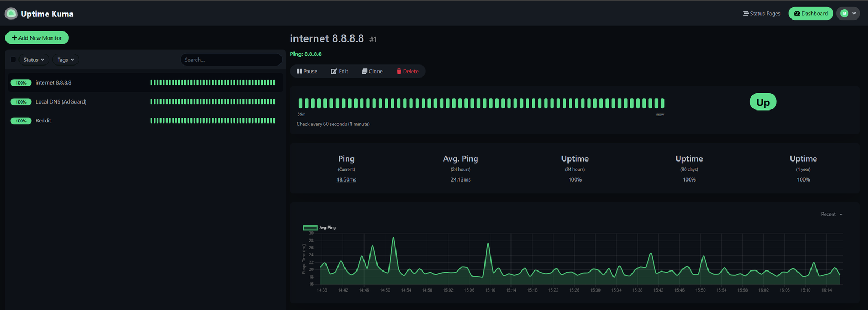868x310 pixels.
Task: Click the 59m label under the heartbeat bar
Action: click(302, 114)
